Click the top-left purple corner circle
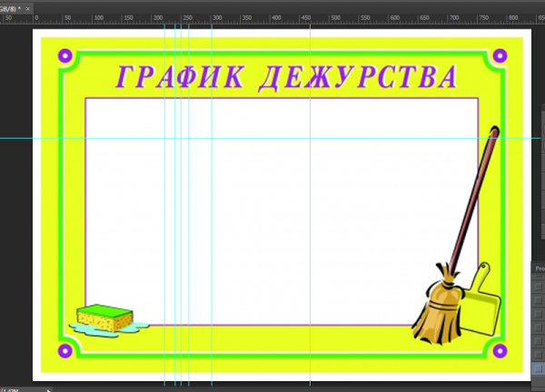This screenshot has width=545, height=392. (x=64, y=56)
